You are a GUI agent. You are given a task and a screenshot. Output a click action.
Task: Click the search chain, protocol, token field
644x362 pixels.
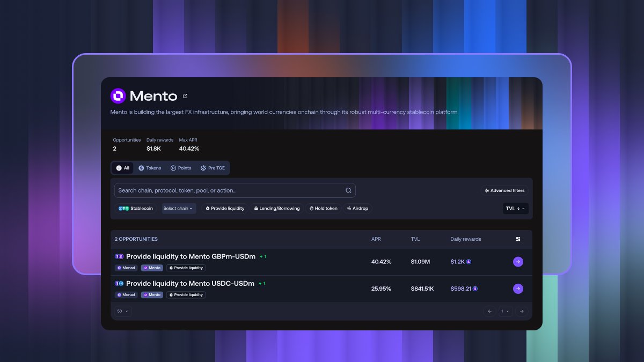click(x=235, y=190)
